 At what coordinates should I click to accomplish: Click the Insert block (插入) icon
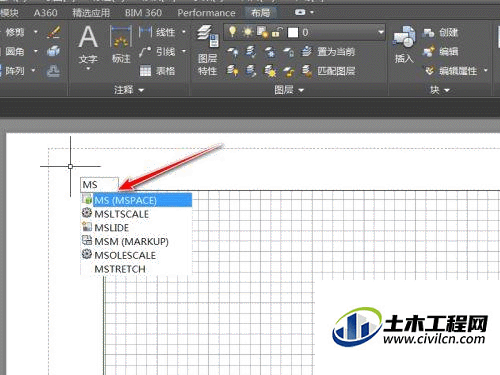(x=404, y=37)
